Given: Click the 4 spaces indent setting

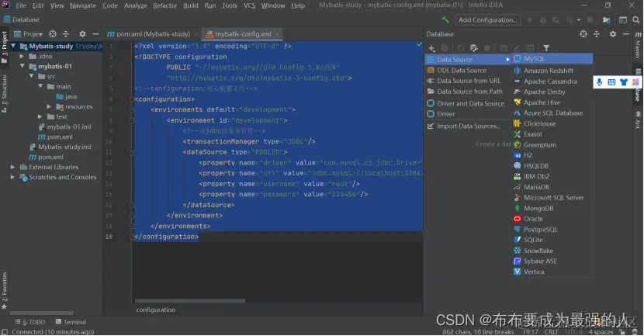Looking at the screenshot, I should 601,332.
